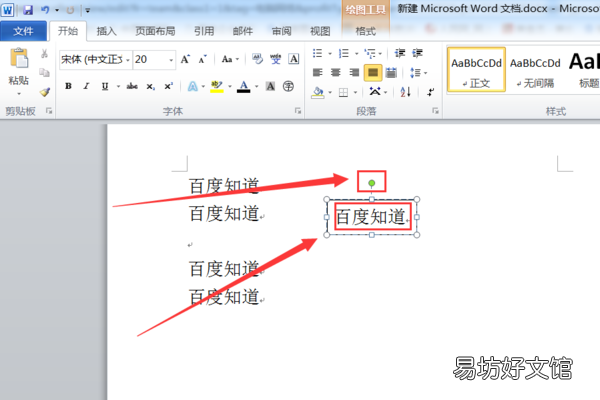This screenshot has width=600, height=400.
Task: Select justify alignment highlighted button
Action: (x=373, y=73)
